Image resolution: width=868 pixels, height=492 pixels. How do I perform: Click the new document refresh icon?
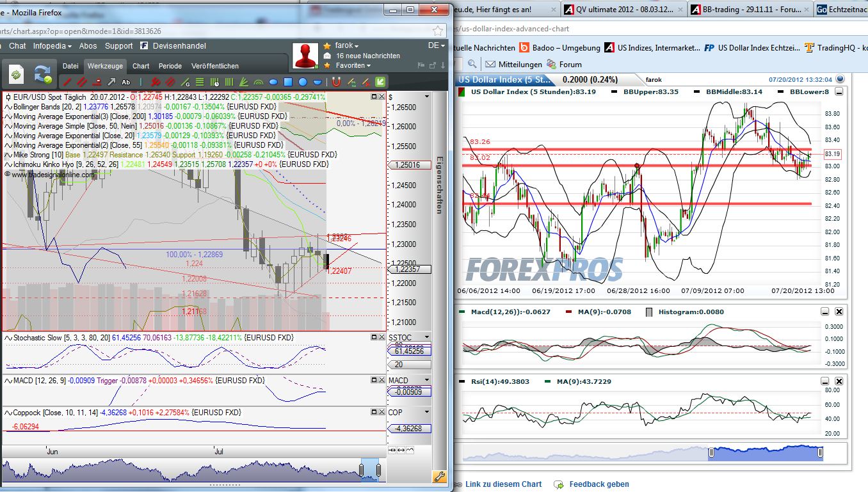[x=16, y=75]
